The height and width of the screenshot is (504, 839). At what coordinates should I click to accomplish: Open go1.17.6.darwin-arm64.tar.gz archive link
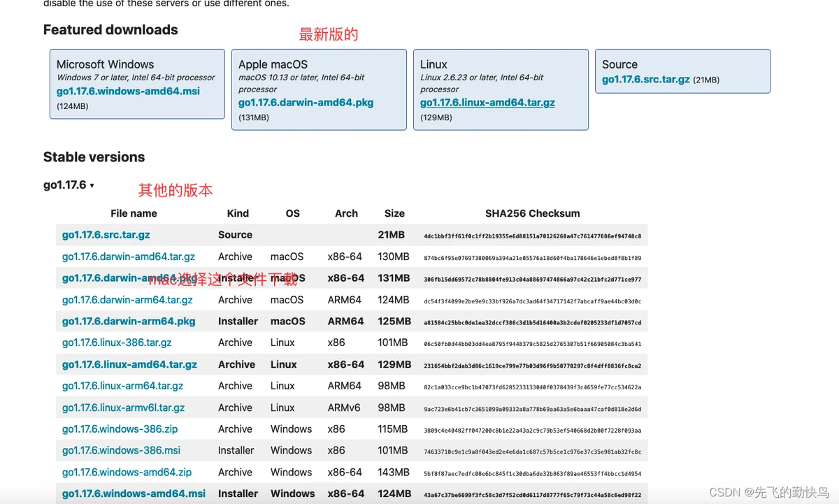[x=127, y=300]
